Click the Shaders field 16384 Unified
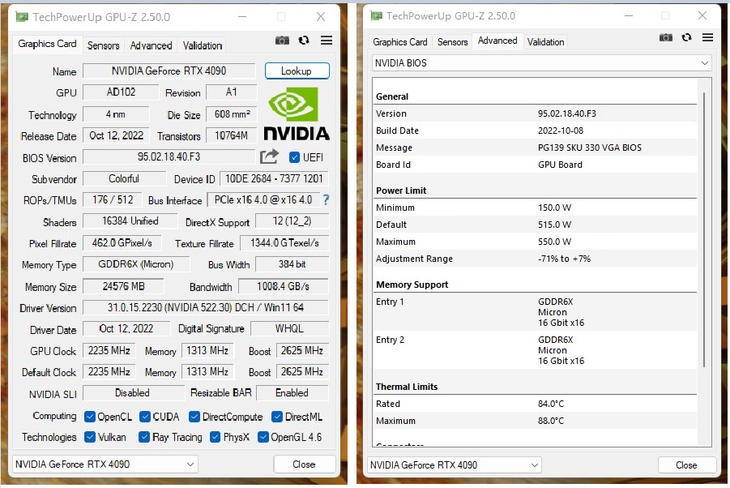 tap(130, 221)
